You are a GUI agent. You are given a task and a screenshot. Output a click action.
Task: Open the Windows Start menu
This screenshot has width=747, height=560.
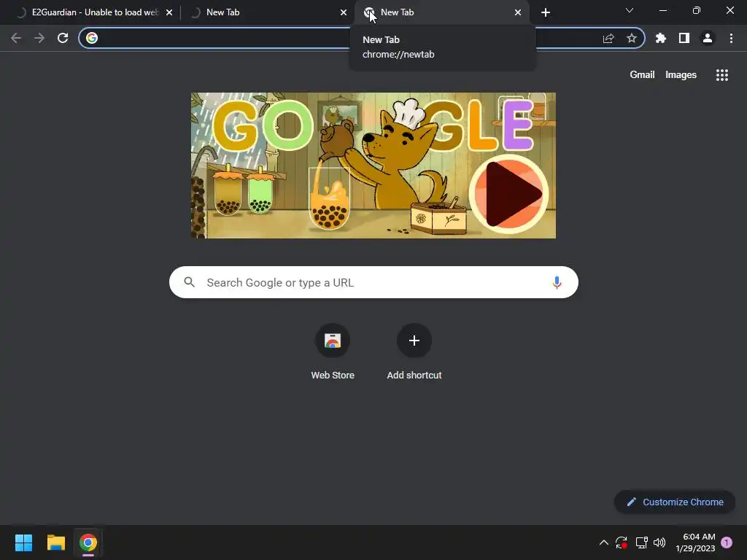(x=23, y=542)
